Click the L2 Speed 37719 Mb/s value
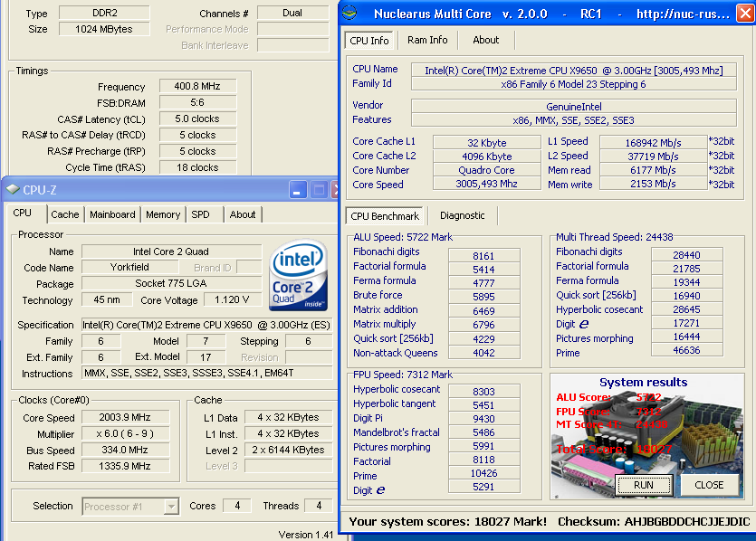756x541 pixels. [x=654, y=157]
